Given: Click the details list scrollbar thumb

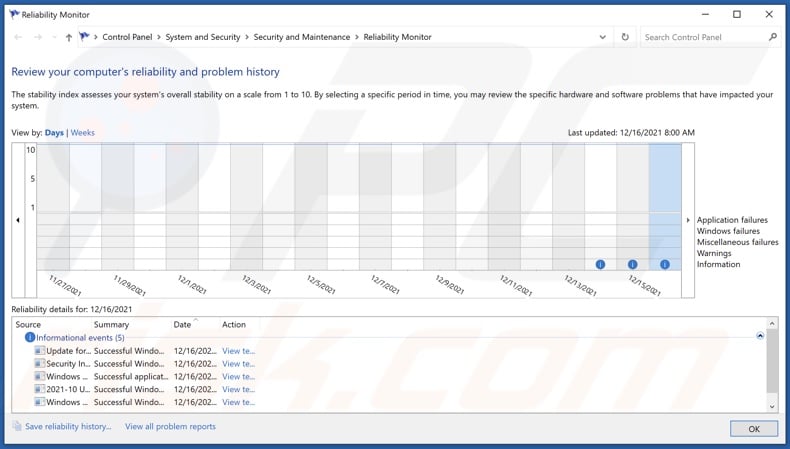Looking at the screenshot, I should click(x=772, y=360).
